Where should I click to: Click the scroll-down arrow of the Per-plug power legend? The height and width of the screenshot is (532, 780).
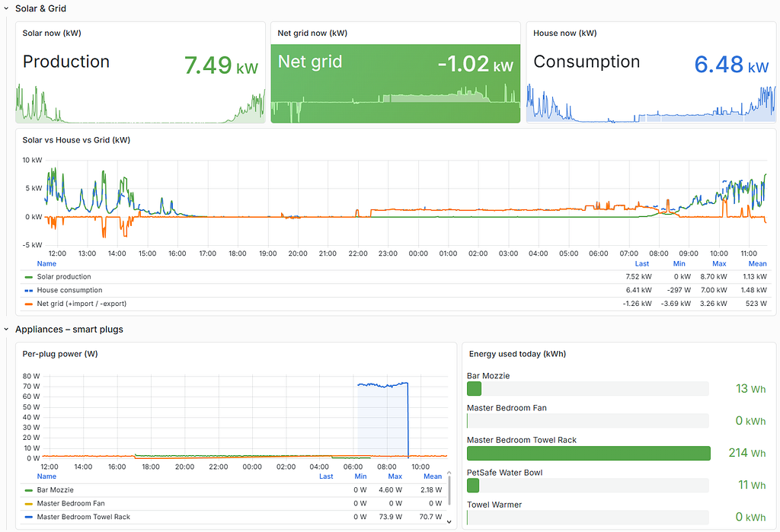[449, 521]
